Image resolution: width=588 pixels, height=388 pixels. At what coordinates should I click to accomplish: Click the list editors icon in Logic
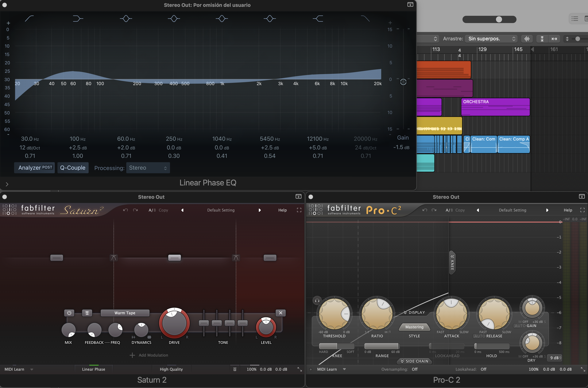pos(575,18)
